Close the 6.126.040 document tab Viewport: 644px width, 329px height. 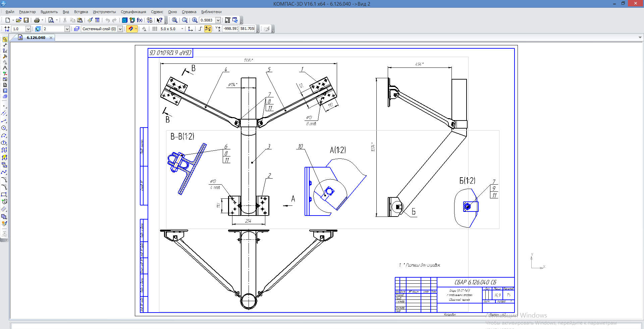point(51,38)
